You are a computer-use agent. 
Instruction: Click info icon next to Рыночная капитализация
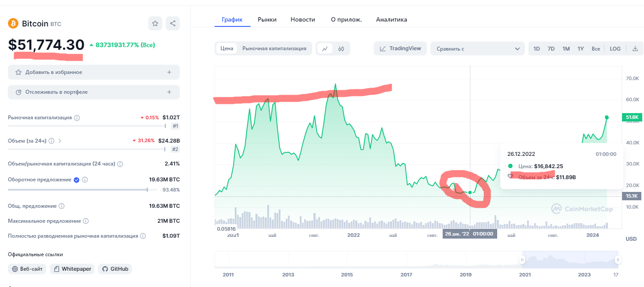pyautogui.click(x=77, y=118)
